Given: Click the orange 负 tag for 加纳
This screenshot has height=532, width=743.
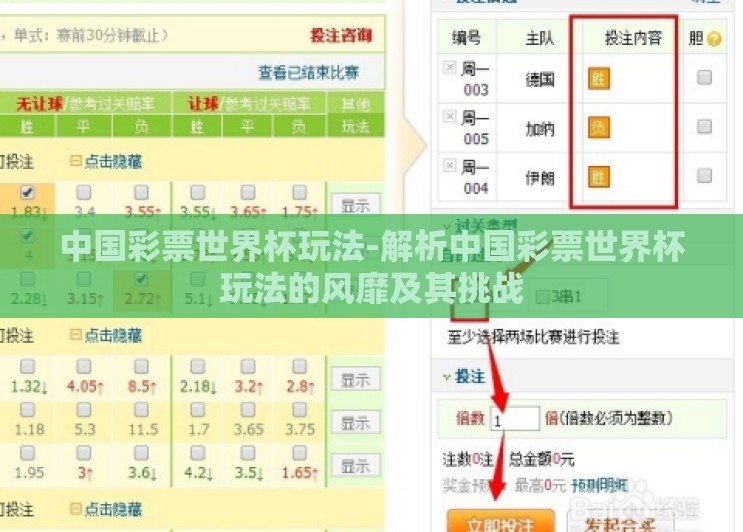Looking at the screenshot, I should 598,128.
